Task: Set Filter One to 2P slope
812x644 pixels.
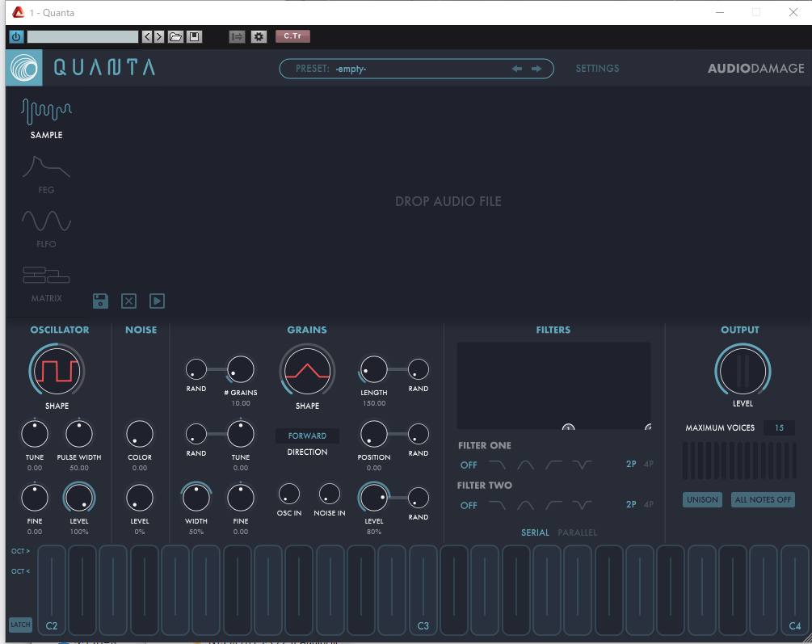Action: [x=631, y=465]
